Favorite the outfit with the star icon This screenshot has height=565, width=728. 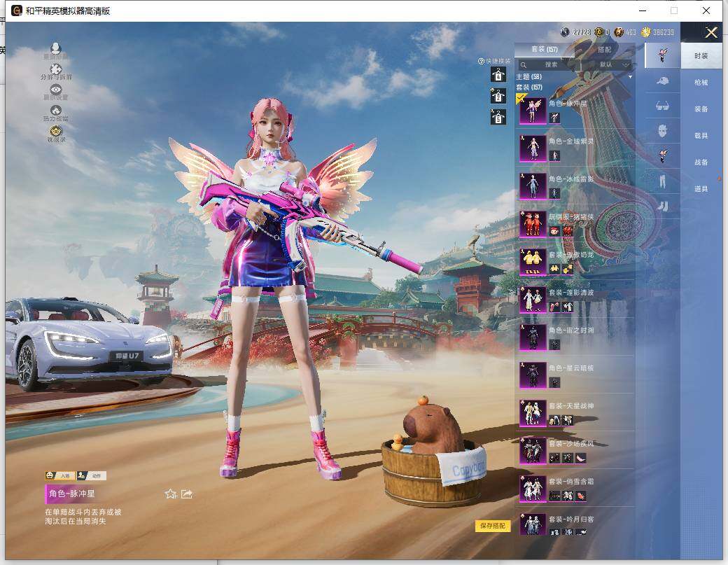pos(171,494)
